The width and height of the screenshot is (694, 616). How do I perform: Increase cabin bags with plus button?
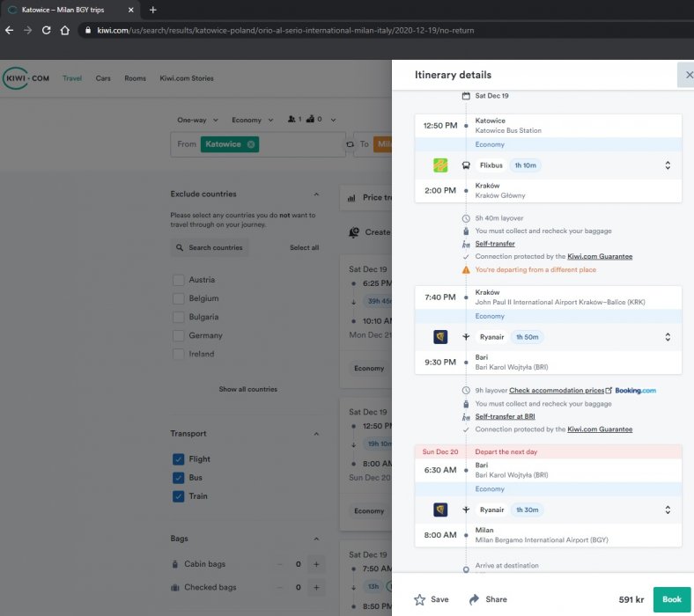click(x=317, y=564)
